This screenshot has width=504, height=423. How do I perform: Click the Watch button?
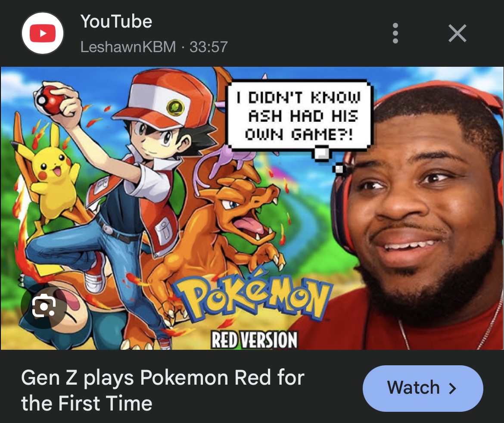(423, 388)
